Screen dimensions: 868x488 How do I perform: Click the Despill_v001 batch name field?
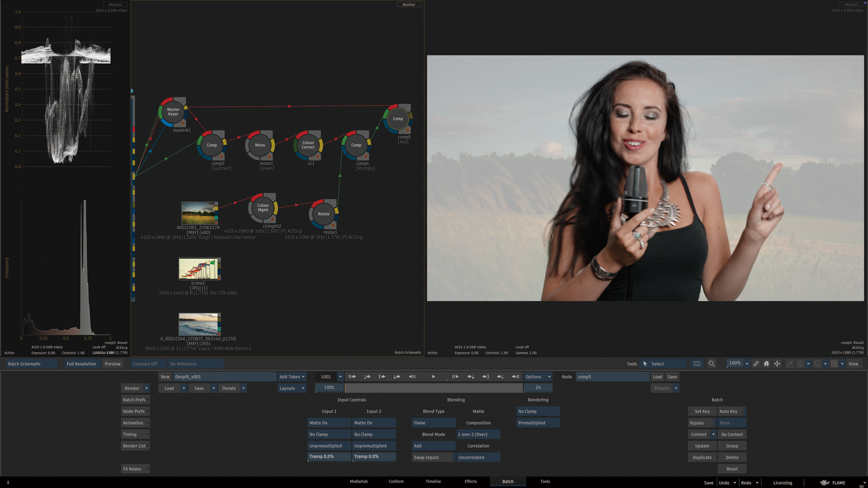click(224, 377)
